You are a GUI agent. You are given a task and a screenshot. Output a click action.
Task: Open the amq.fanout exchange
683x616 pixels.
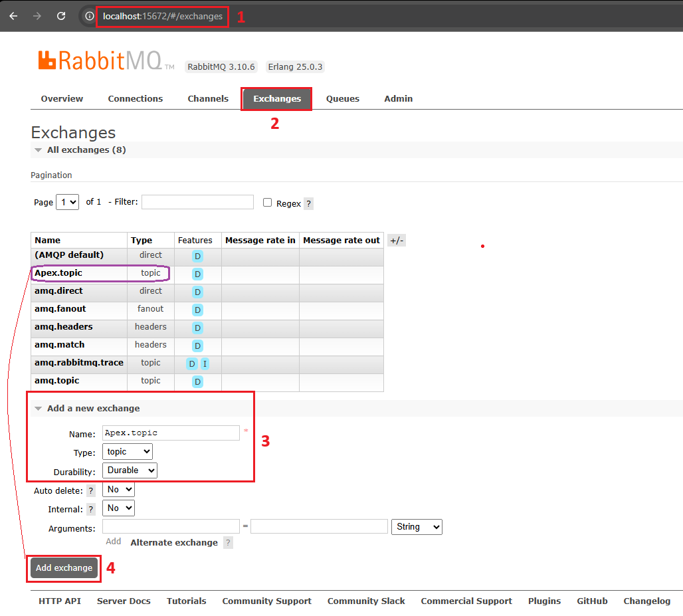[60, 309]
